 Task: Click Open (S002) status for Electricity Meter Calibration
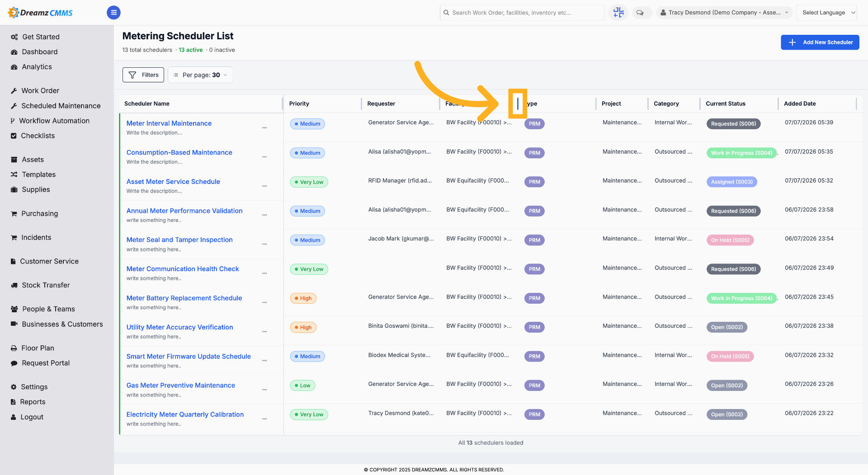pyautogui.click(x=726, y=415)
